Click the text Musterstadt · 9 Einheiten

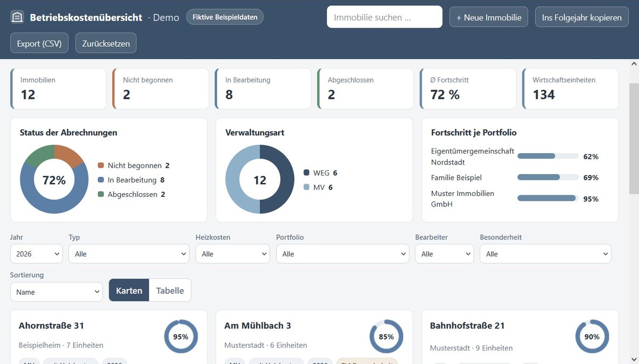471,348
